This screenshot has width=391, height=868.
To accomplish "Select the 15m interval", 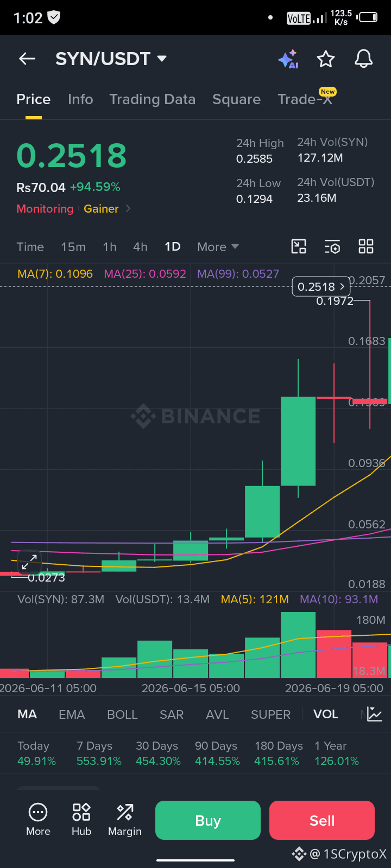I will coord(73,247).
